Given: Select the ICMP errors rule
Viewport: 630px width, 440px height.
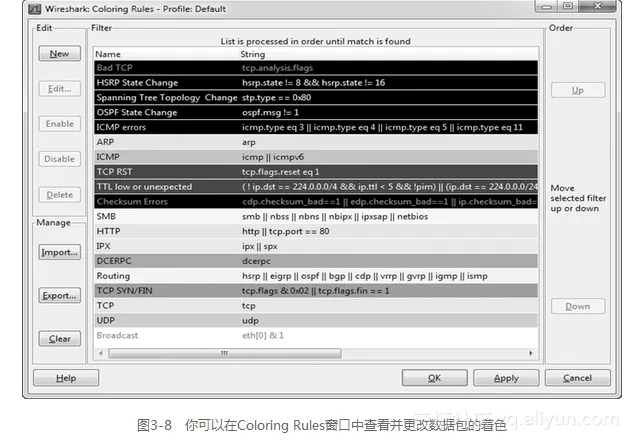Looking at the screenshot, I should click(316, 127).
